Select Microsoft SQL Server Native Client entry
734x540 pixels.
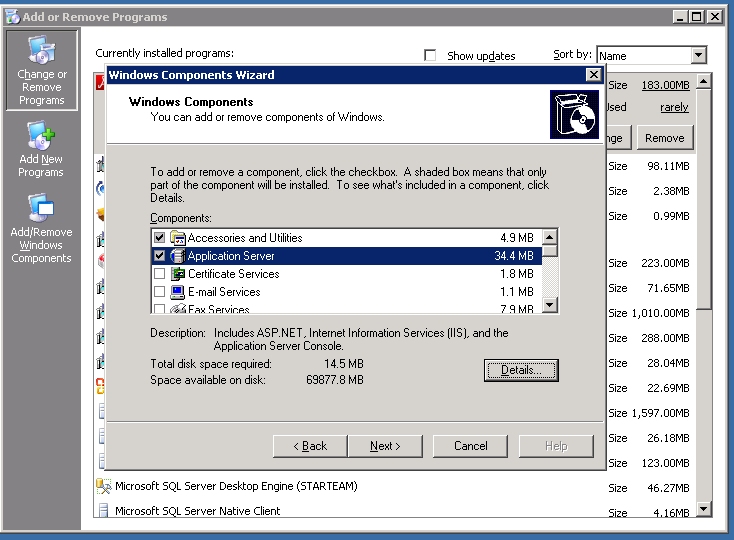[198, 511]
